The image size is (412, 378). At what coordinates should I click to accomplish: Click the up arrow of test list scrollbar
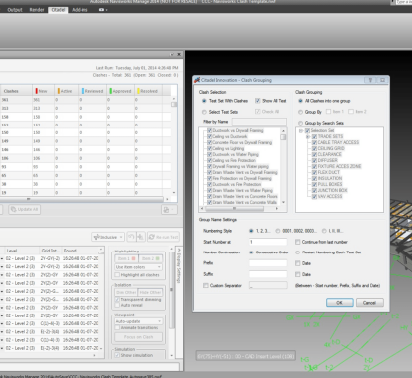tap(283, 131)
